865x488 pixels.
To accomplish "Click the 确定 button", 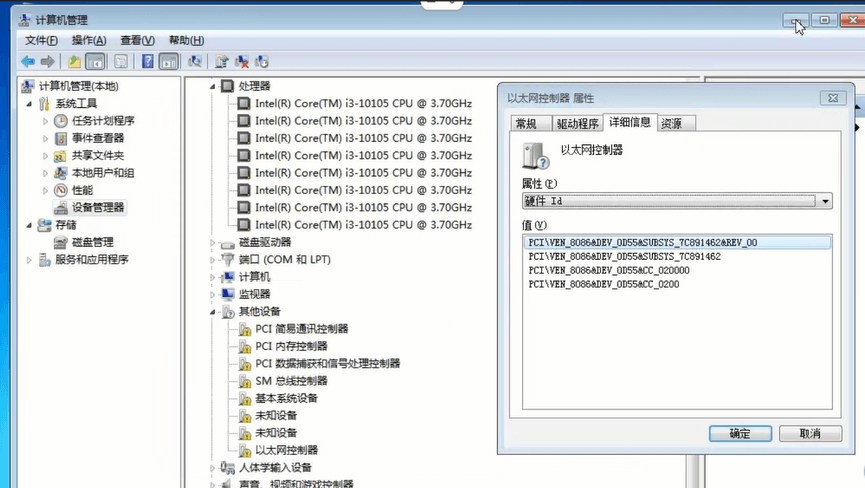I will (740, 433).
